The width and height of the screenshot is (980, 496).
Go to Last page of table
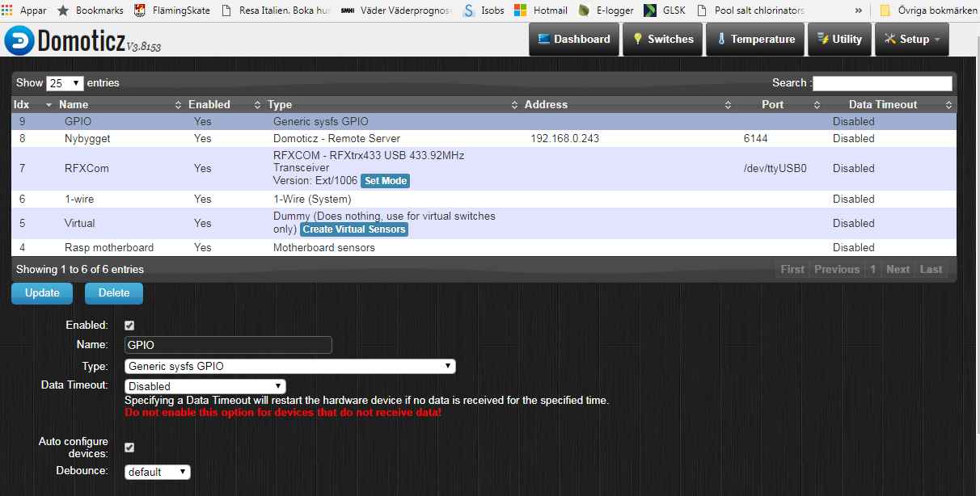click(x=931, y=270)
